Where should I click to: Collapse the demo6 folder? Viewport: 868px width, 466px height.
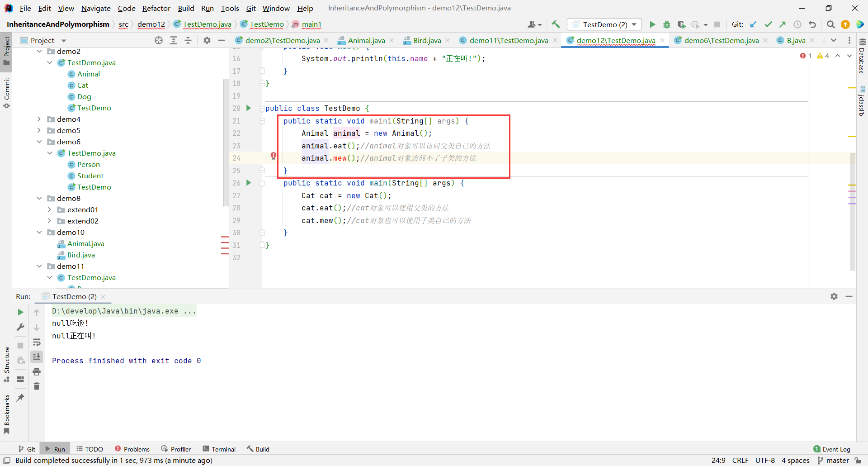(39, 142)
